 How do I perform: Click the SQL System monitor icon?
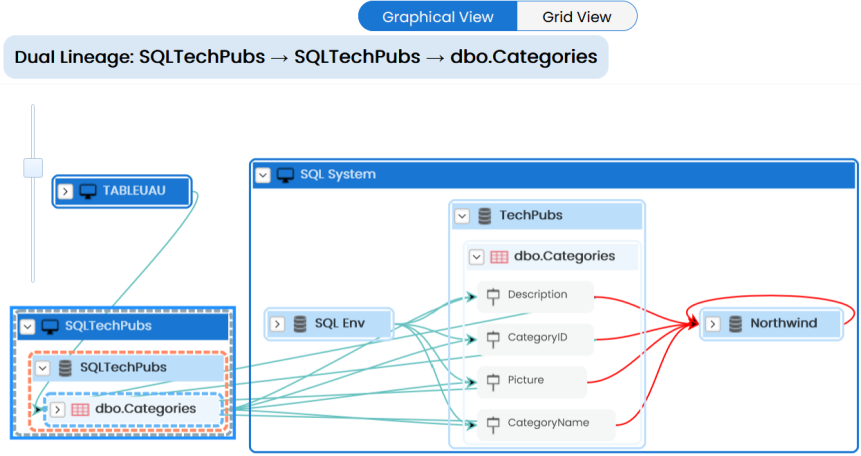click(285, 174)
